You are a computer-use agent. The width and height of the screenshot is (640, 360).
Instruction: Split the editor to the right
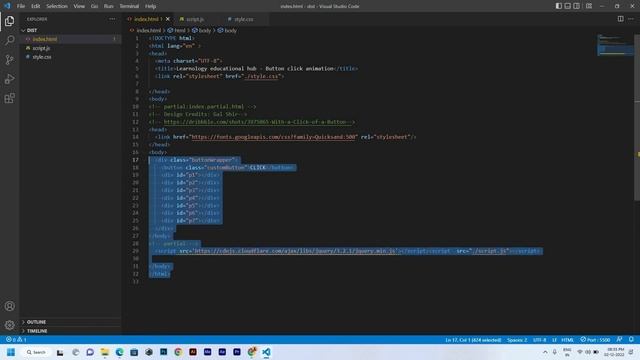click(620, 19)
